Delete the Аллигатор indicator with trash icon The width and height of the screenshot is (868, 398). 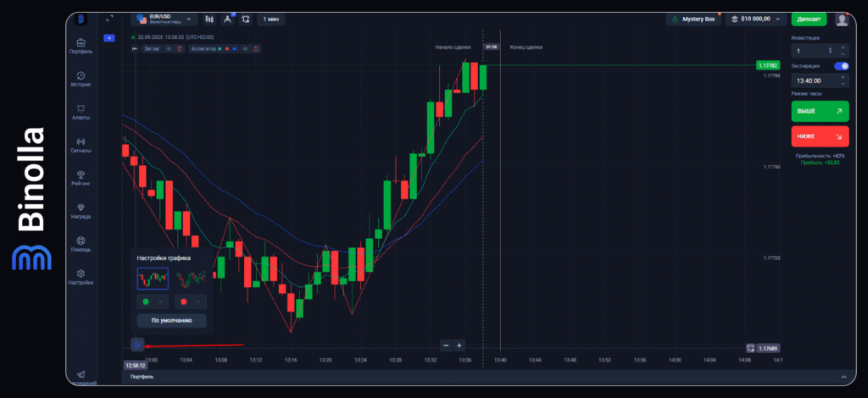pos(256,49)
